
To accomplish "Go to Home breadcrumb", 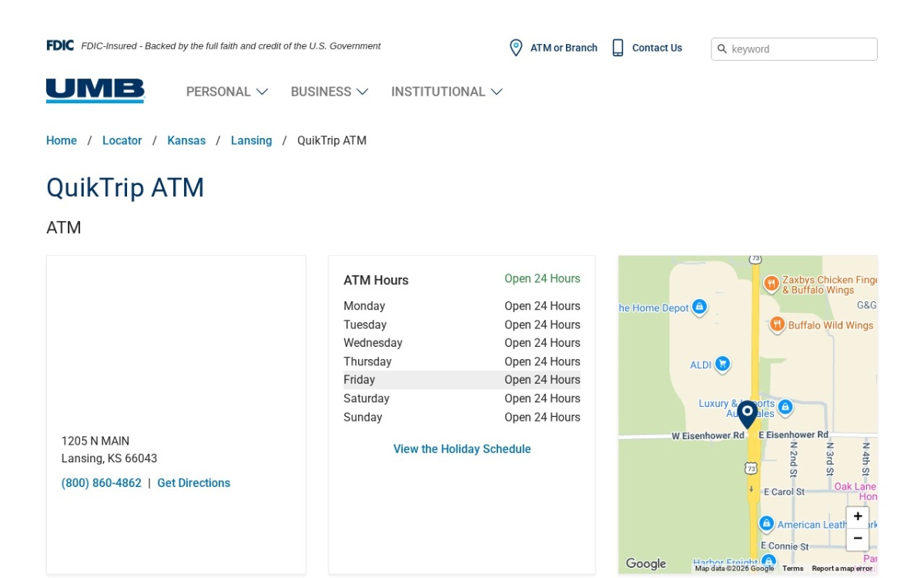I will (62, 140).
